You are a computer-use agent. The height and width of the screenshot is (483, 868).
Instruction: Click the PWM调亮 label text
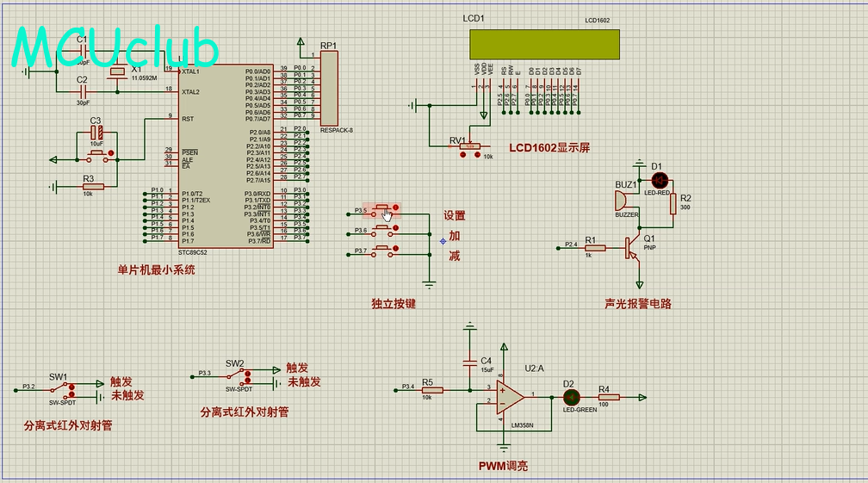pos(503,466)
